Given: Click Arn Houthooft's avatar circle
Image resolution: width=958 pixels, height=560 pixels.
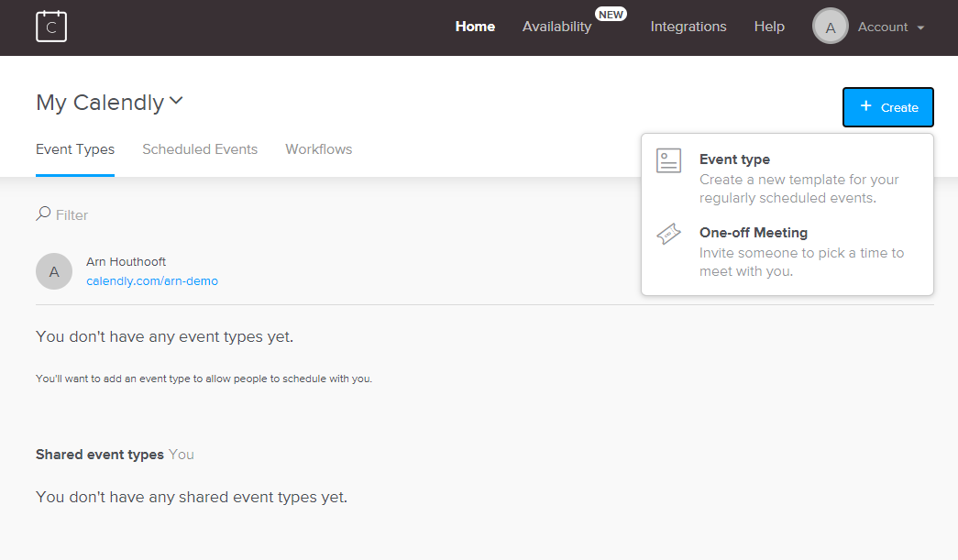Looking at the screenshot, I should point(54,271).
